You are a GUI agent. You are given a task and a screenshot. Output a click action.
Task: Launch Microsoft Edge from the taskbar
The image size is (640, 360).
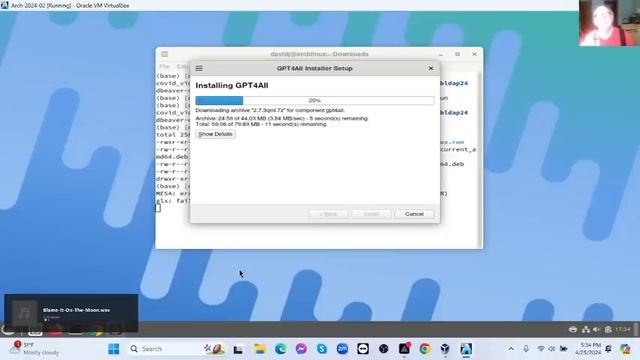pyautogui.click(x=281, y=349)
